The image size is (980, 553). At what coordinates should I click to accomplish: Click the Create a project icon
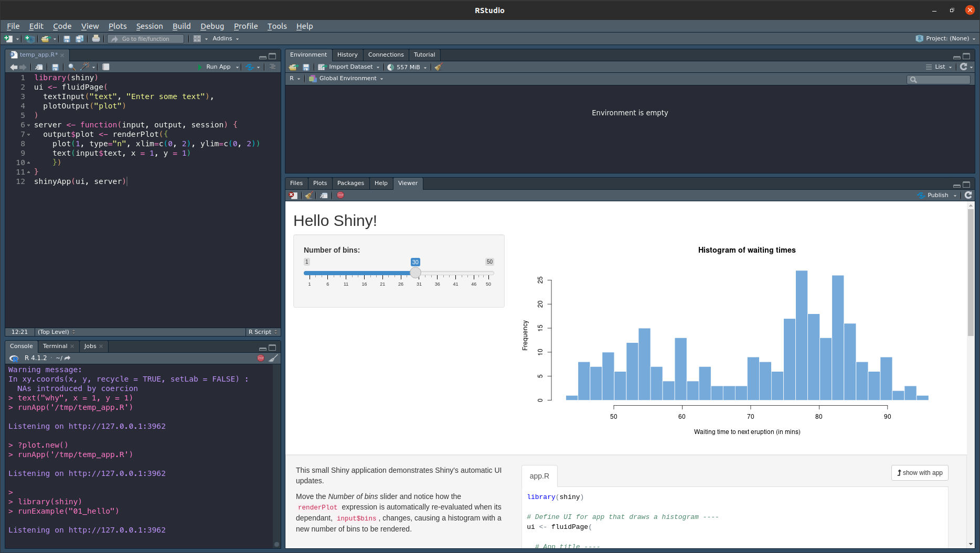(x=29, y=39)
